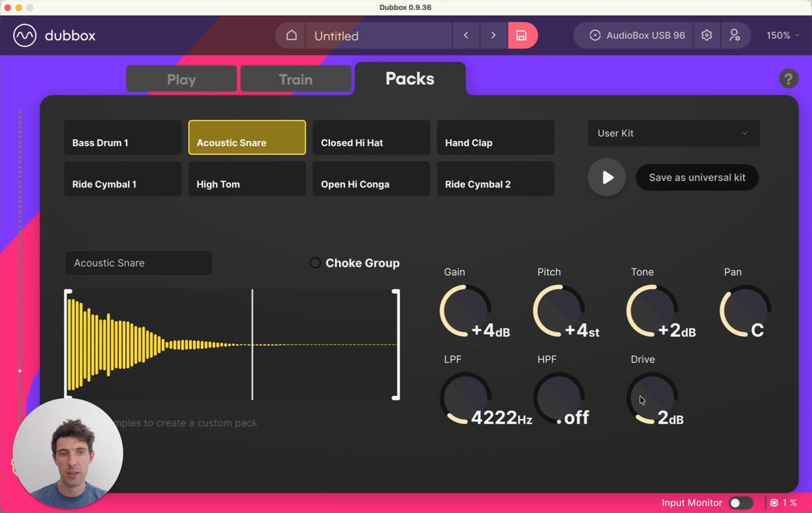Open audio settings gear icon
The height and width of the screenshot is (513, 812).
(x=706, y=35)
